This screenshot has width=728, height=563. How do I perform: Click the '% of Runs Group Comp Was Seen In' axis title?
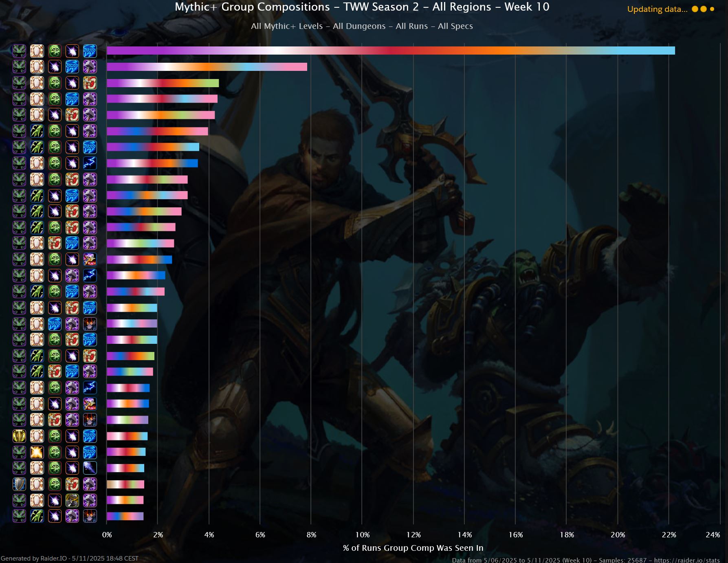pyautogui.click(x=413, y=548)
